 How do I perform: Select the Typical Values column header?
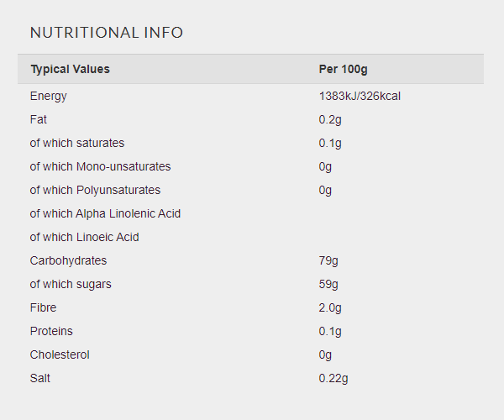[x=70, y=70]
